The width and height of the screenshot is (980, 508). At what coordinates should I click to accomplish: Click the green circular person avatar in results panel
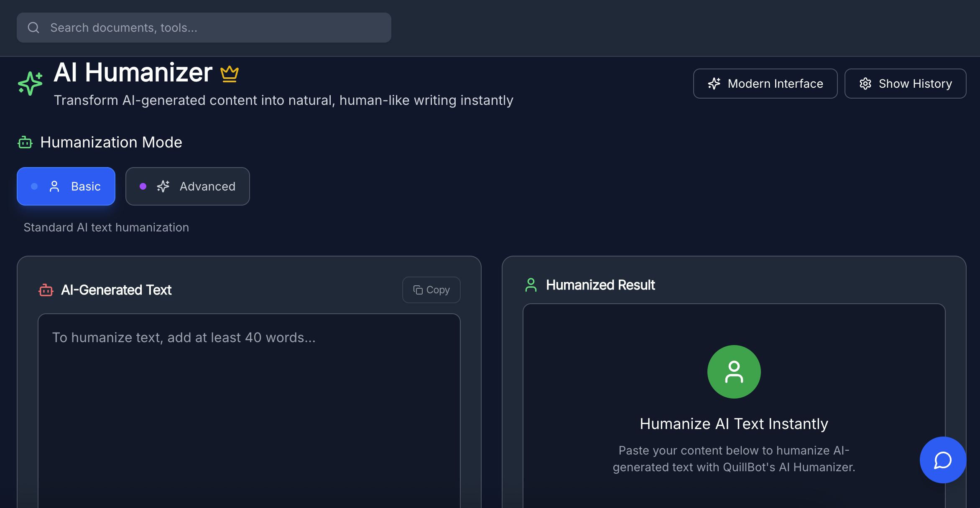[733, 371]
